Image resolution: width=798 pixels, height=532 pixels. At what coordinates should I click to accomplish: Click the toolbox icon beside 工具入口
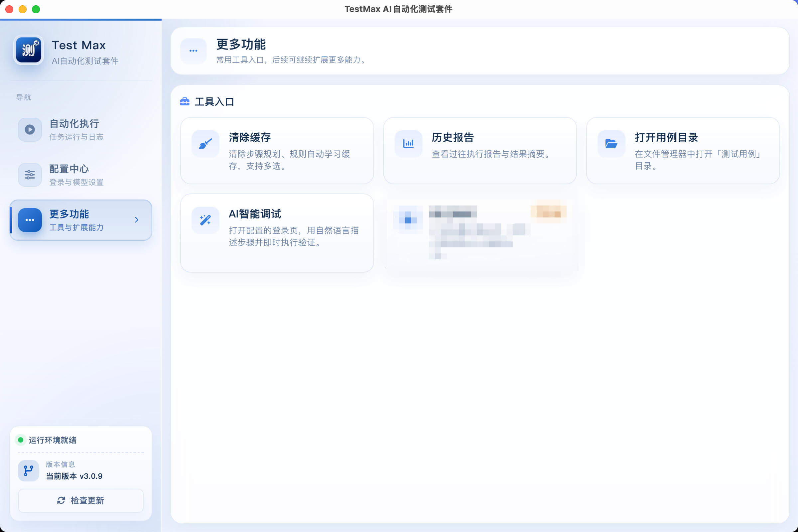tap(185, 101)
